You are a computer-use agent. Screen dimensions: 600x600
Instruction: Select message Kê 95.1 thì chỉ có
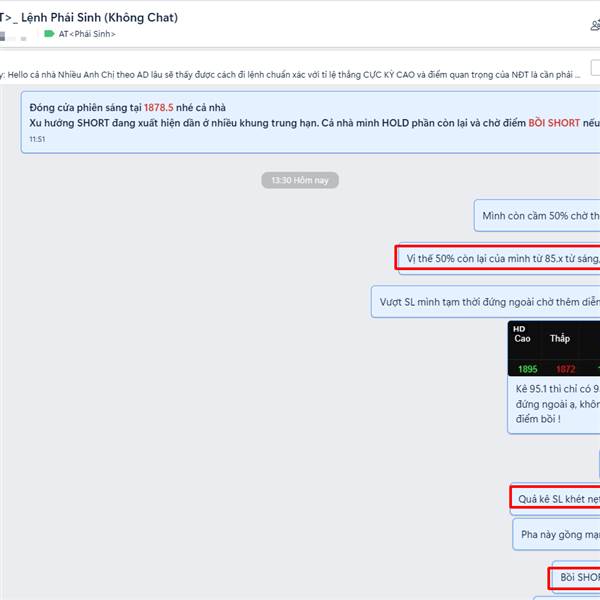pyautogui.click(x=554, y=404)
